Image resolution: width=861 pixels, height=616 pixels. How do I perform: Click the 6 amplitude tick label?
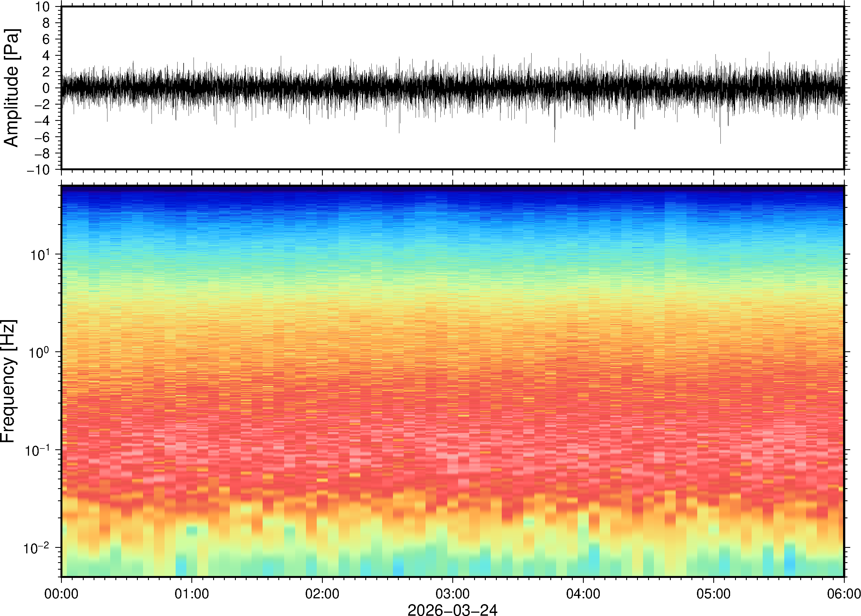point(46,39)
